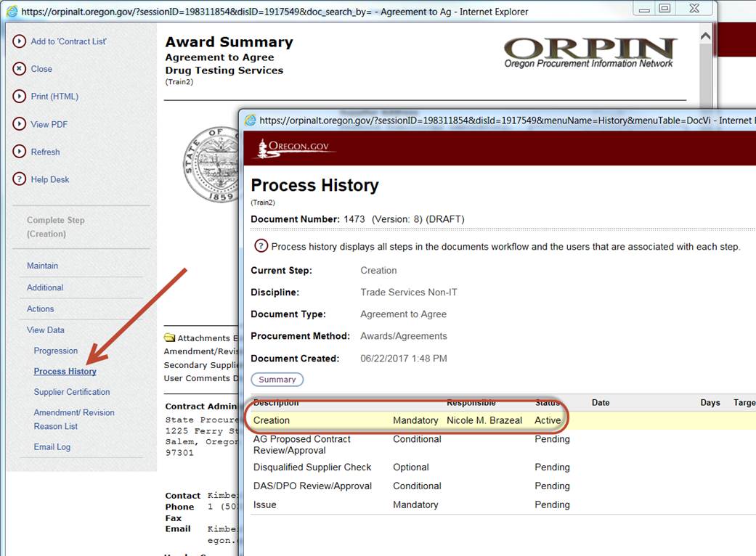Select the Creation step row
Screen dimensions: 756x556
click(x=272, y=420)
